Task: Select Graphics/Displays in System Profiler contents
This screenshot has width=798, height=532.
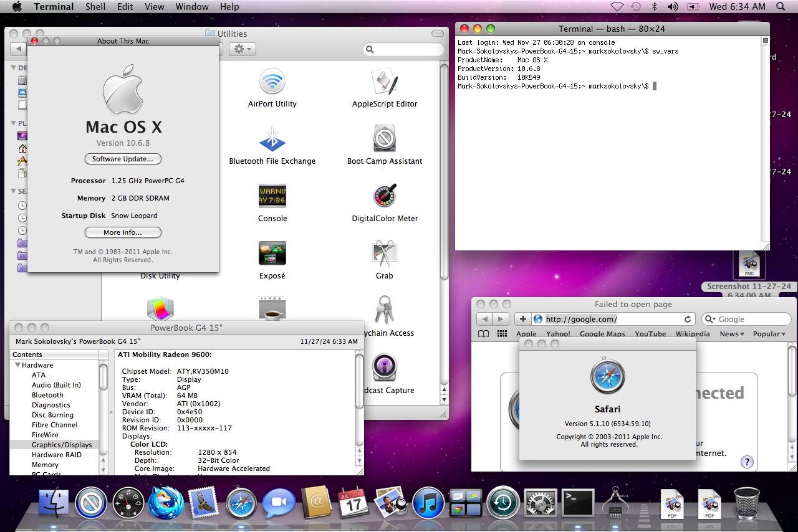Action: click(x=54, y=445)
